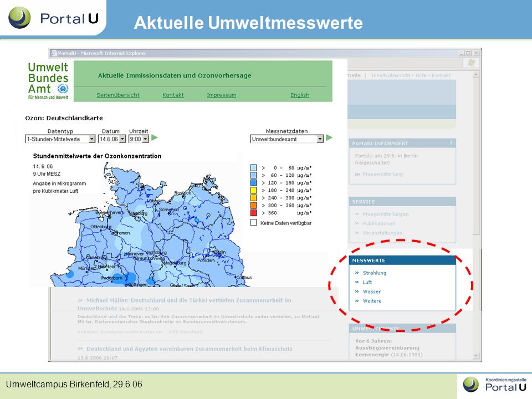Click the green go arrow beside Uhrzeit
This screenshot has width=532, height=399.
click(x=155, y=138)
